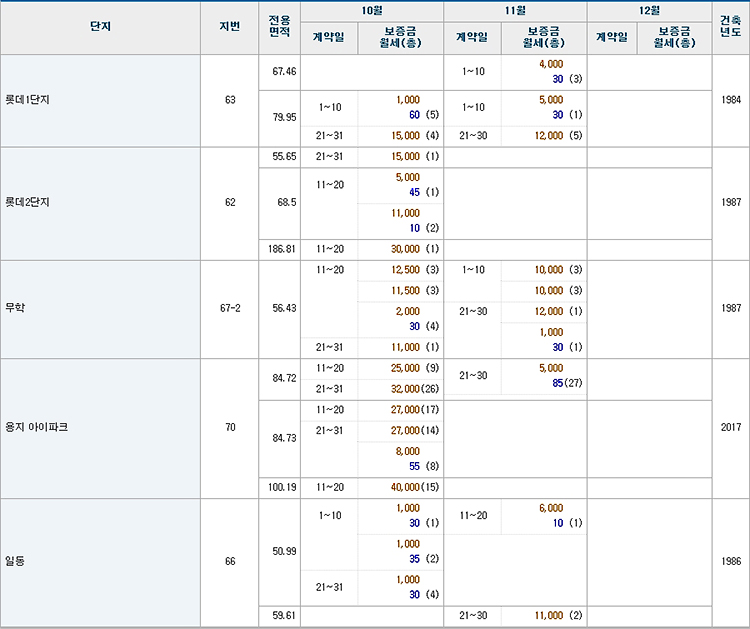
Task: Click the 11월 month header
Action: coord(515,11)
